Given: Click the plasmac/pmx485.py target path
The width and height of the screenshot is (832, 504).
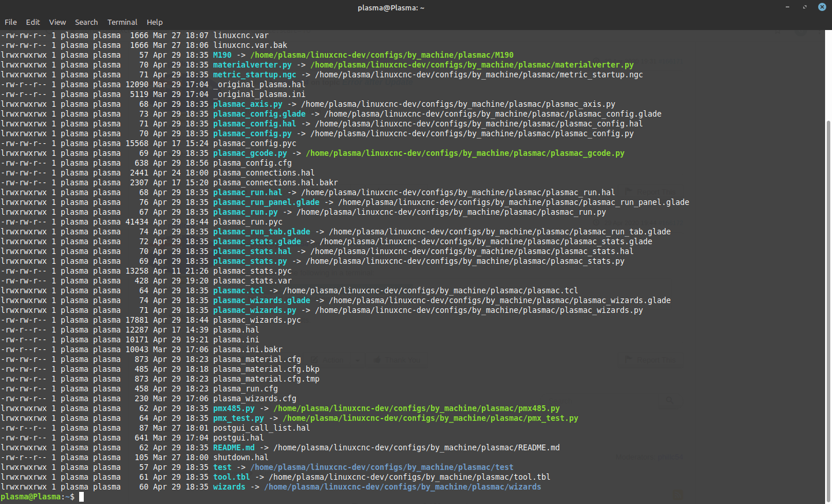Looking at the screenshot, I should (417, 408).
